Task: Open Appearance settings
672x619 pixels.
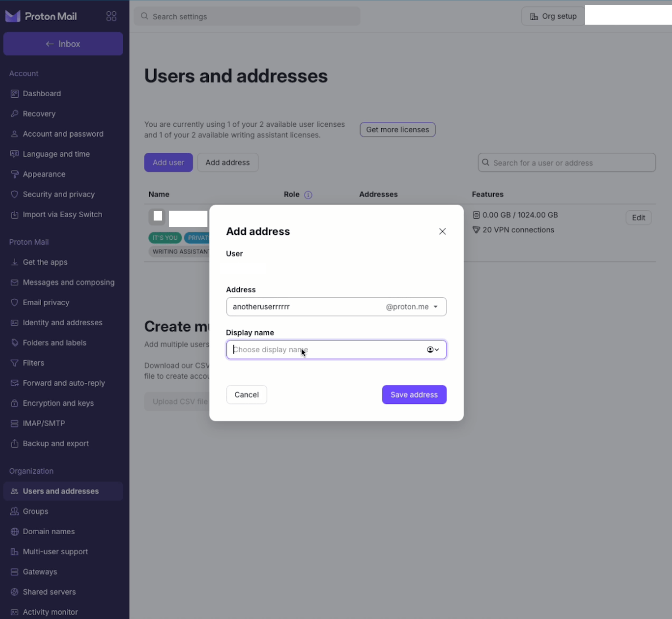Action: 43,174
